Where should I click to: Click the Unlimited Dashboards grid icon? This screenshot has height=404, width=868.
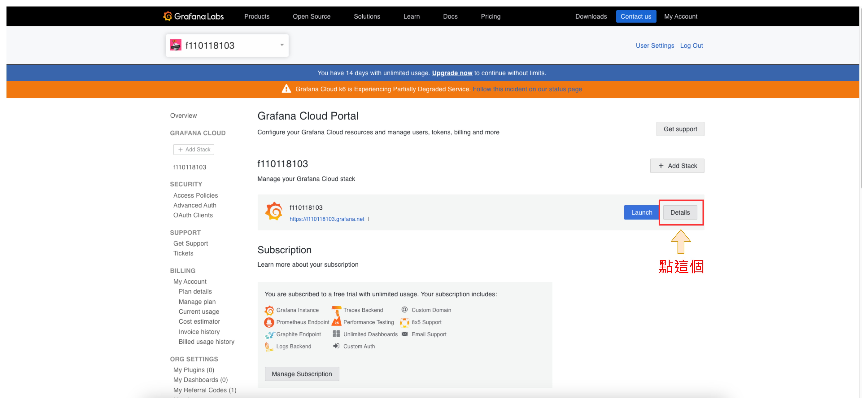click(336, 334)
